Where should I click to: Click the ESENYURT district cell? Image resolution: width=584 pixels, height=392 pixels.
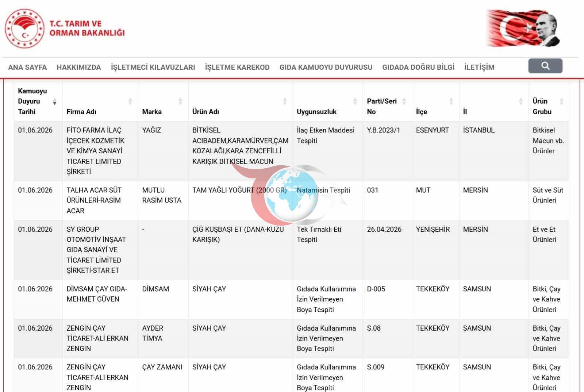coord(435,151)
